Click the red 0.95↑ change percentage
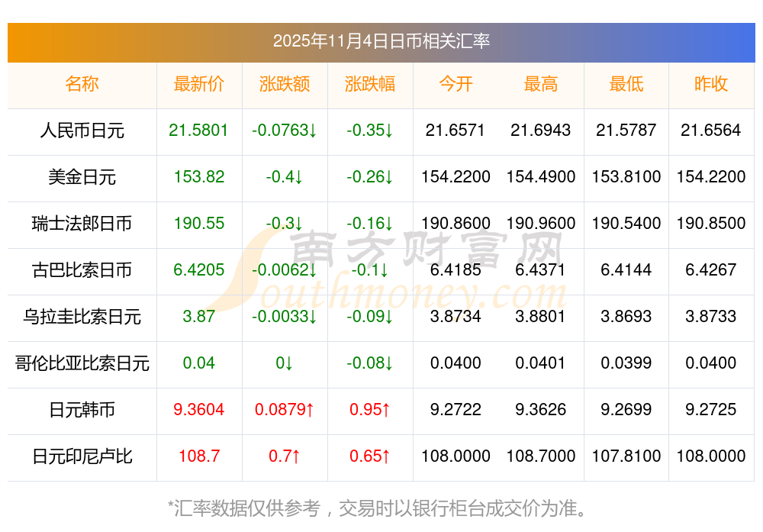The height and width of the screenshot is (532, 763). [x=370, y=410]
